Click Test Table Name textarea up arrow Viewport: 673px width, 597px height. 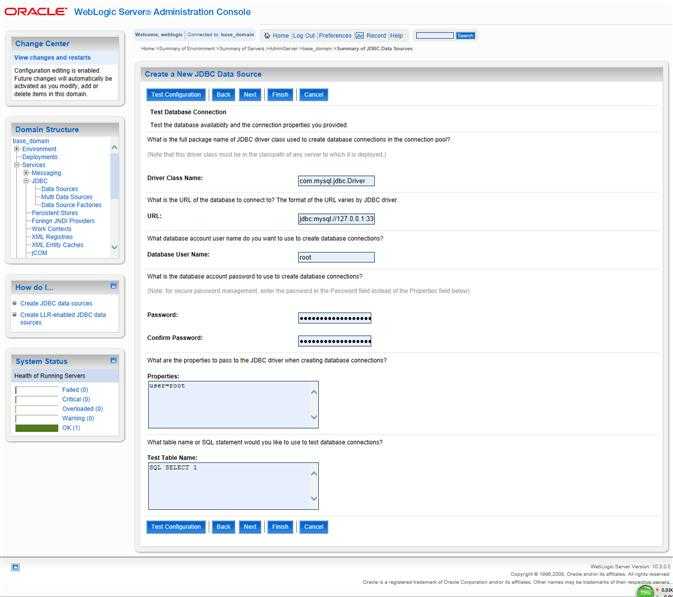tap(314, 474)
